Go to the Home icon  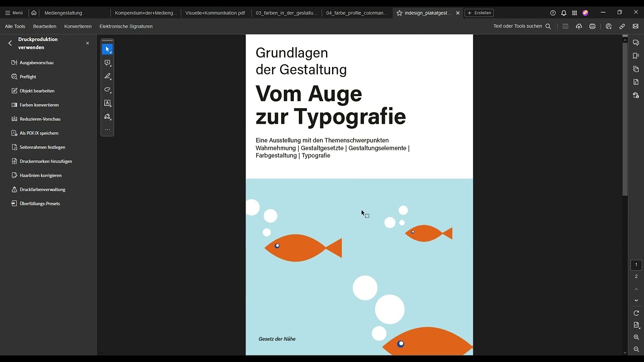pyautogui.click(x=34, y=13)
